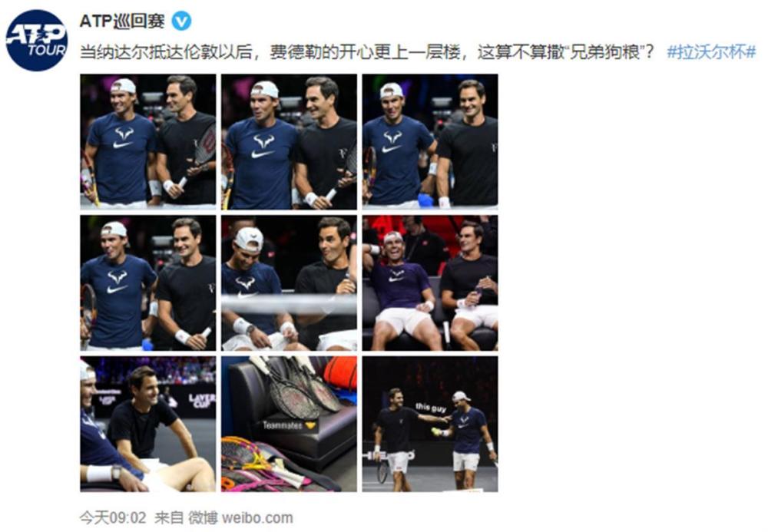Click the 来自 微博 source label
The image size is (768, 532).
point(186,518)
